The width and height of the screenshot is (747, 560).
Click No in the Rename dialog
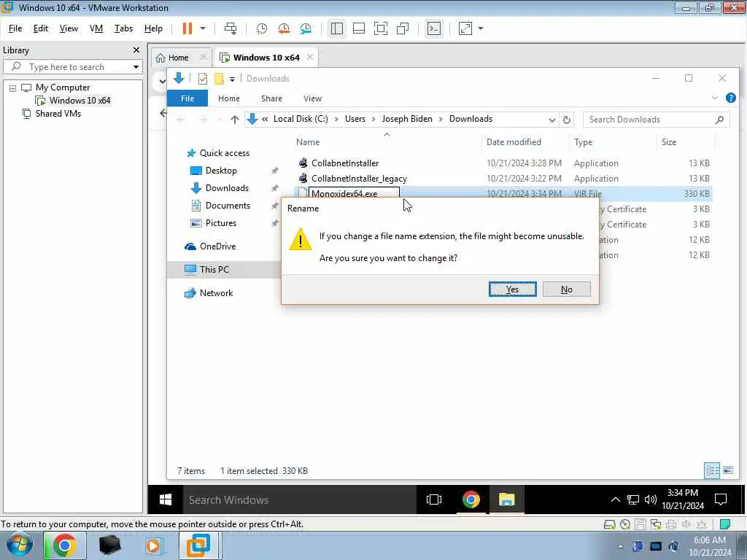(566, 289)
